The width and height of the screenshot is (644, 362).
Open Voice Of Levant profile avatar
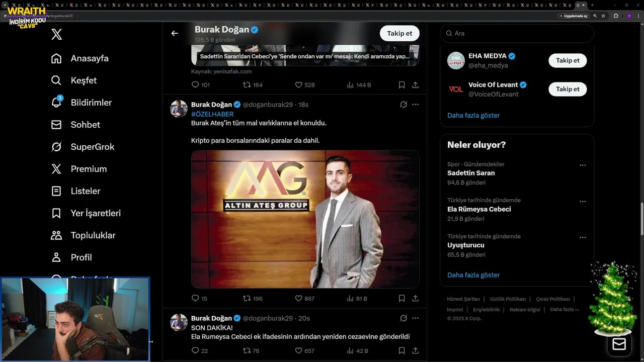tap(456, 89)
